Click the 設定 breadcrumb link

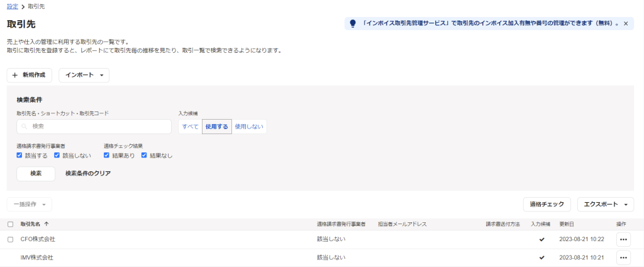pyautogui.click(x=12, y=6)
